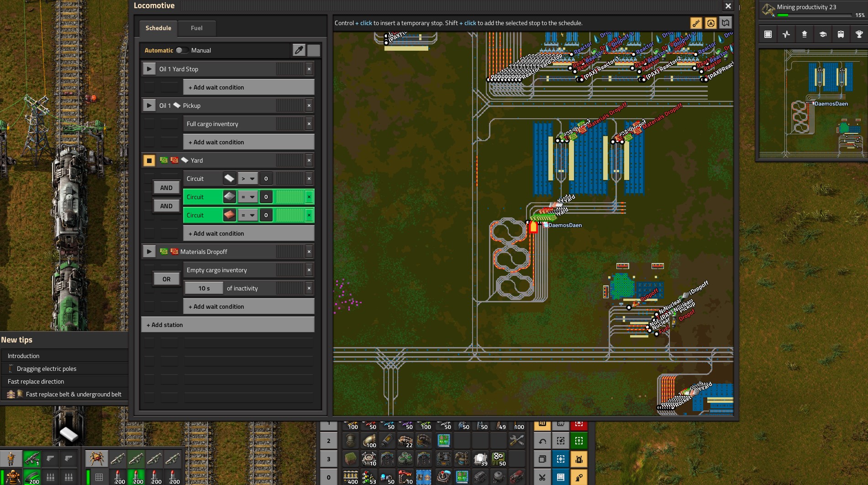The width and height of the screenshot is (868, 485).
Task: Activate the cut tool scissors shortcut
Action: coord(542,477)
